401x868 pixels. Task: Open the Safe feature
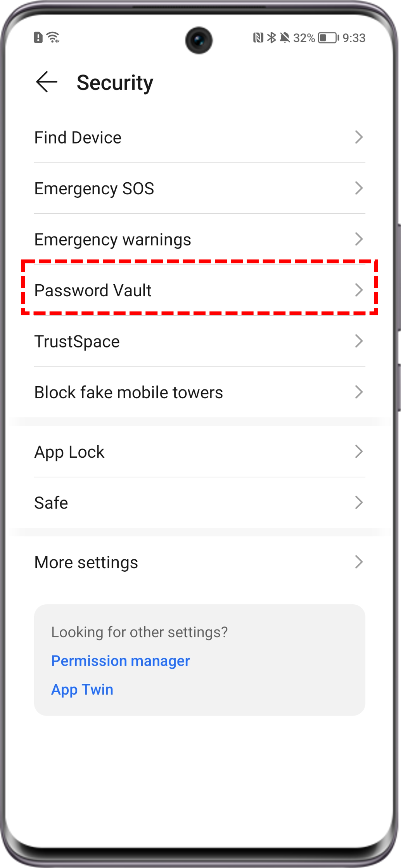tap(200, 503)
